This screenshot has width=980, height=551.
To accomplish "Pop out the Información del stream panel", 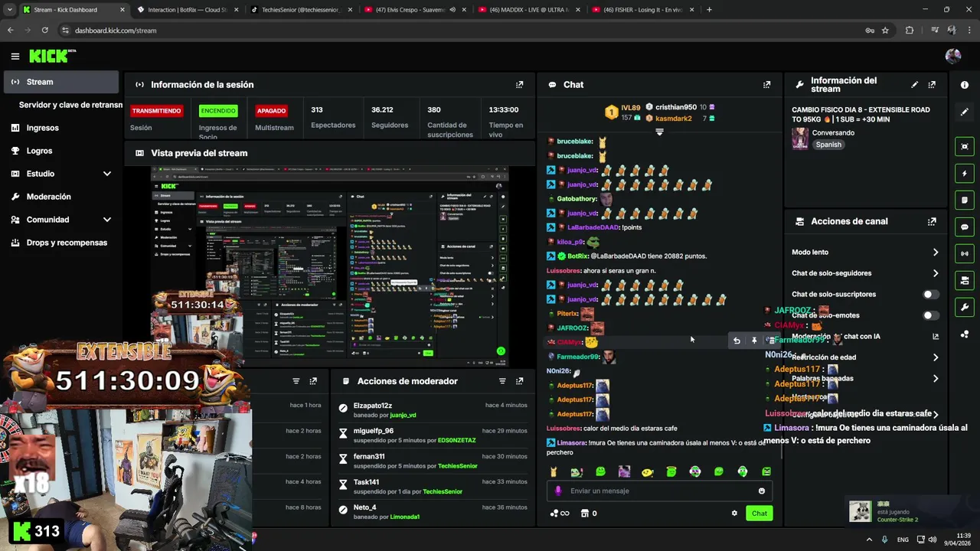I will pos(932,85).
